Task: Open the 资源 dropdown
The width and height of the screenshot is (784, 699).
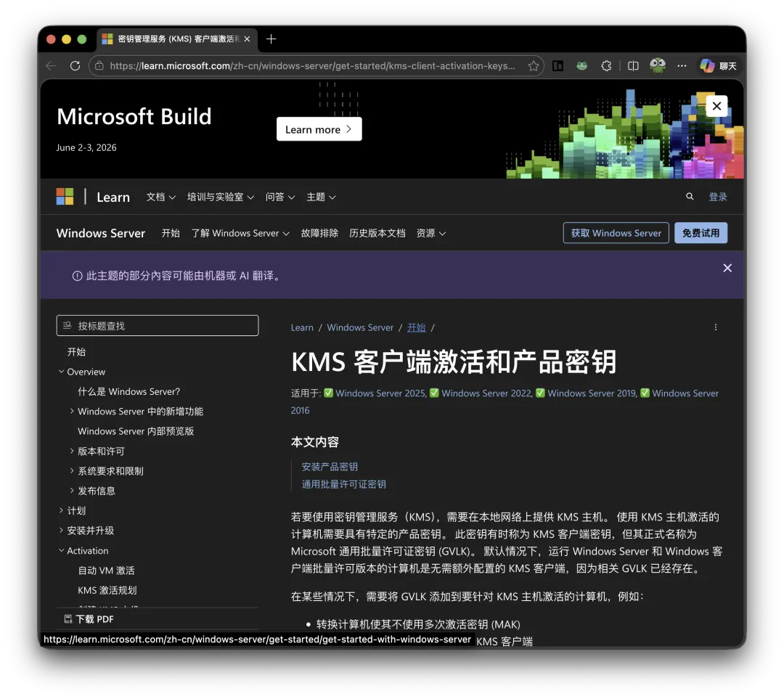Action: 431,233
